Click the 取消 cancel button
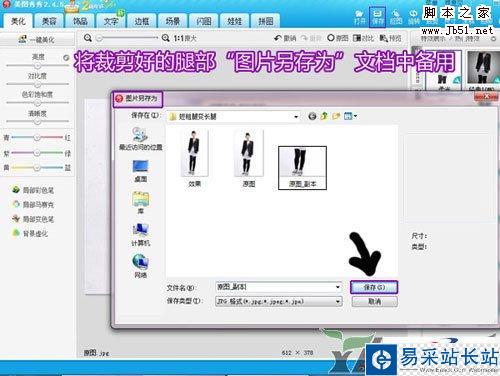This screenshot has width=500, height=376. point(375,301)
